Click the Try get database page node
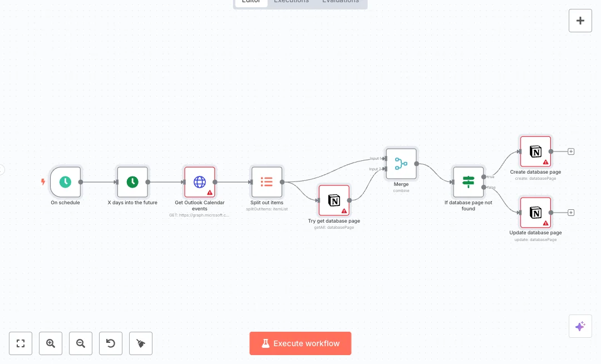The image size is (601, 364). pyautogui.click(x=334, y=200)
